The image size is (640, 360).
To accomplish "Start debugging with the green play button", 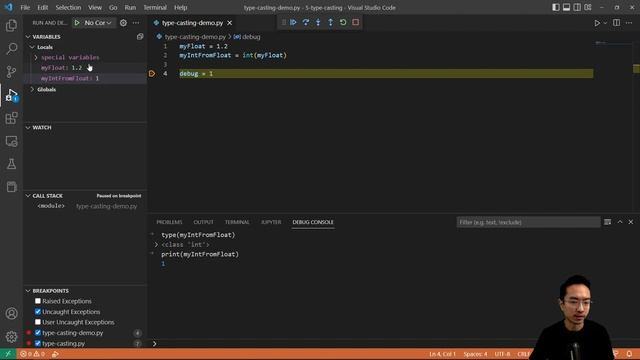I will (x=77, y=23).
